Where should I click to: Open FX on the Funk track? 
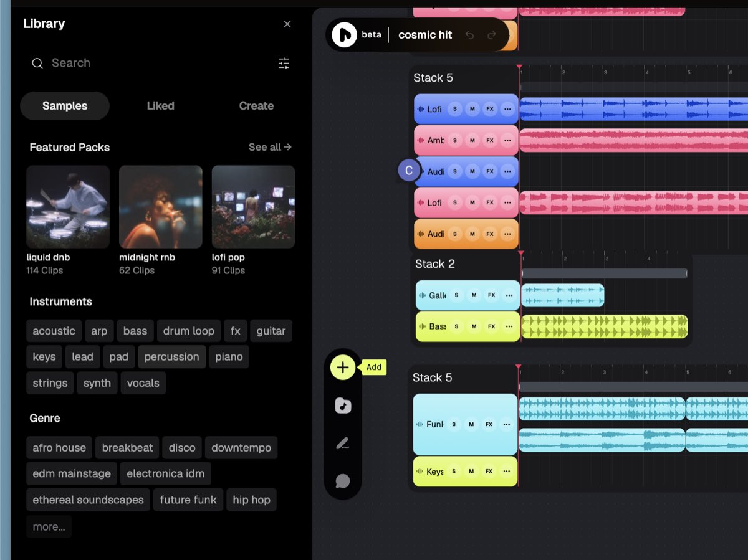[489, 424]
